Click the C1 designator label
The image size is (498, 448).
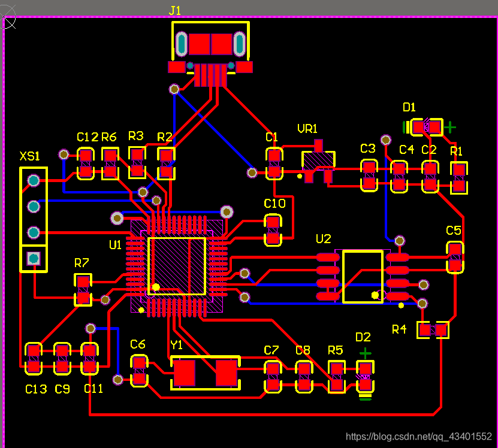[x=271, y=137]
